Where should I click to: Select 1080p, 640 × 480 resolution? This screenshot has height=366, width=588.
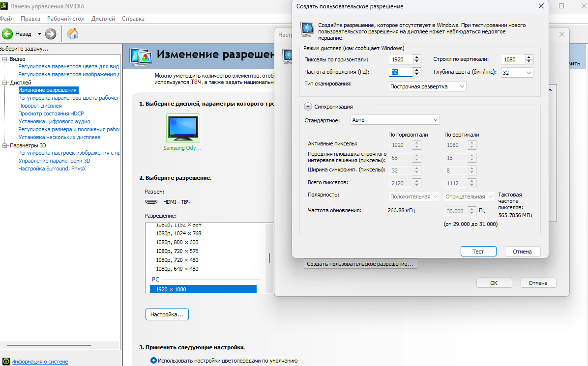tap(177, 269)
